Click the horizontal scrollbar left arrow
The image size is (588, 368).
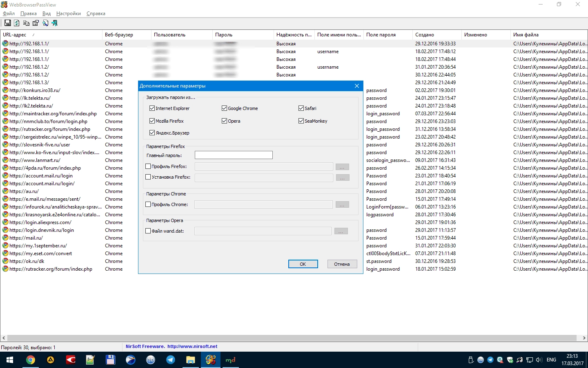[4, 338]
